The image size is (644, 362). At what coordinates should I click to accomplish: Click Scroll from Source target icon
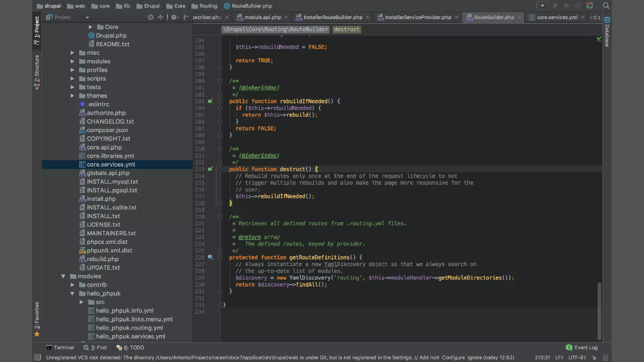[151, 17]
